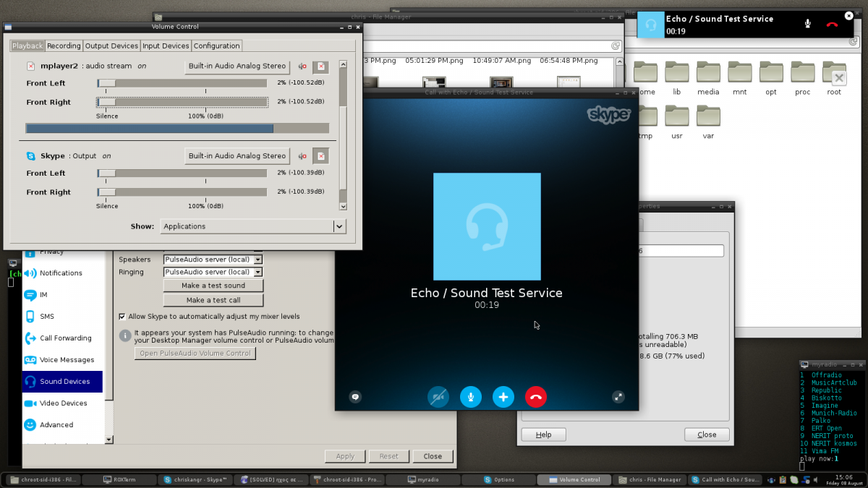Open Speakers device dropdown in Skype Options
868x488 pixels.
[213, 260]
